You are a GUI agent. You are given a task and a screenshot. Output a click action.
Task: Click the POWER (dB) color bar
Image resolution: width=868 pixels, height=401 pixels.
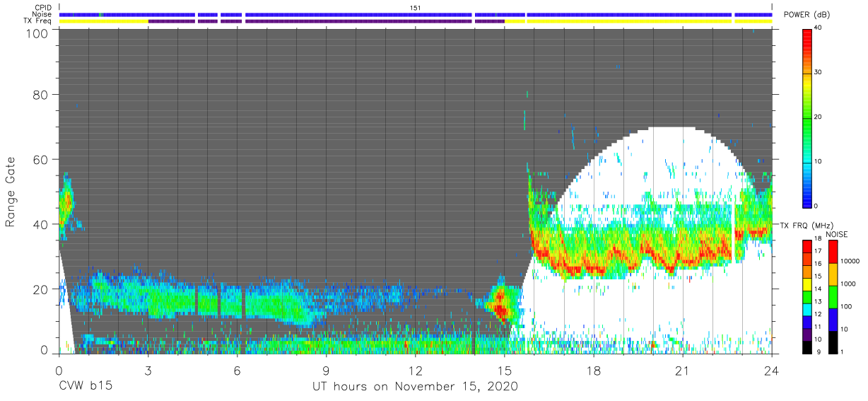(807, 117)
